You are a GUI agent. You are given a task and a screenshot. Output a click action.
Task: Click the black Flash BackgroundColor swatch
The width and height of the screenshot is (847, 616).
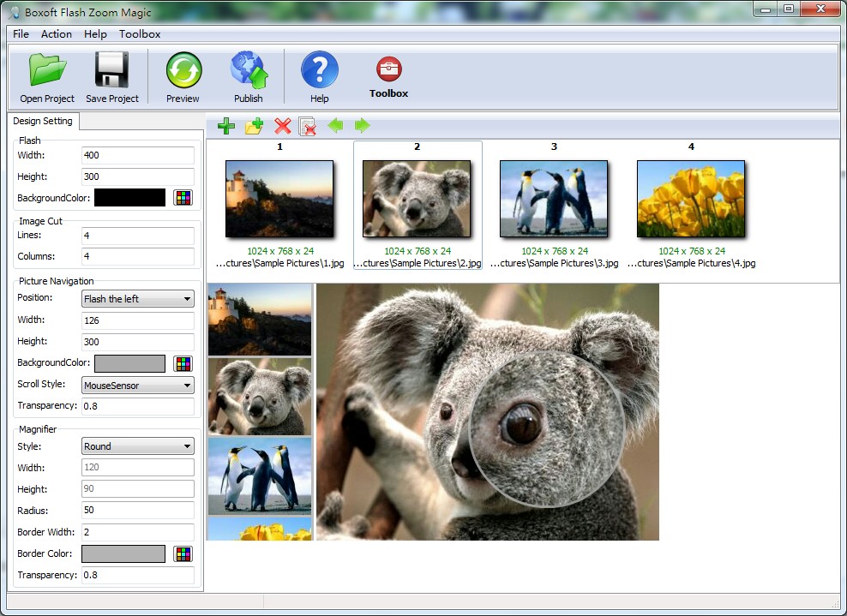[x=129, y=198]
